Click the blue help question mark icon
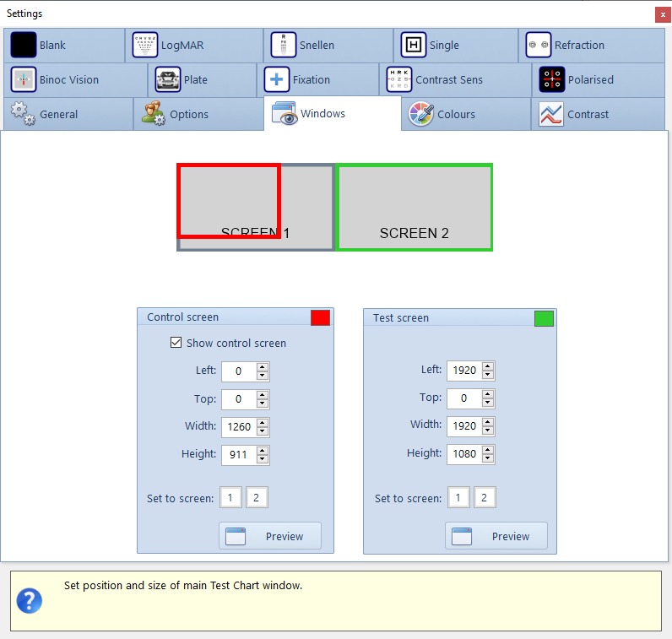Viewport: 672px width, 639px height. pos(30,601)
